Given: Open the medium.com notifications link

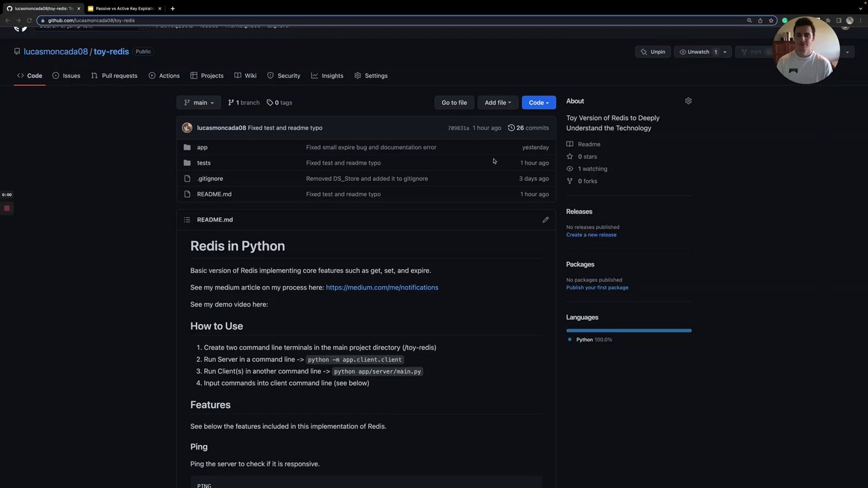Looking at the screenshot, I should pyautogui.click(x=382, y=287).
